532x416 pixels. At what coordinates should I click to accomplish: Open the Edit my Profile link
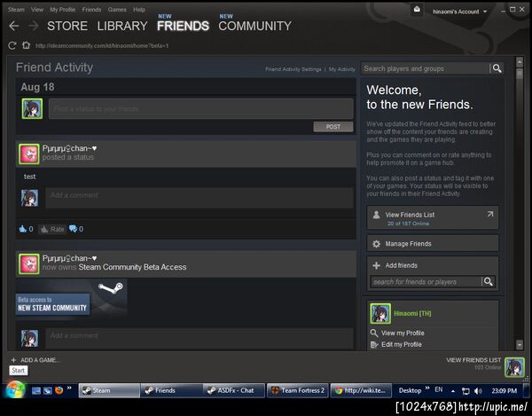(x=402, y=344)
